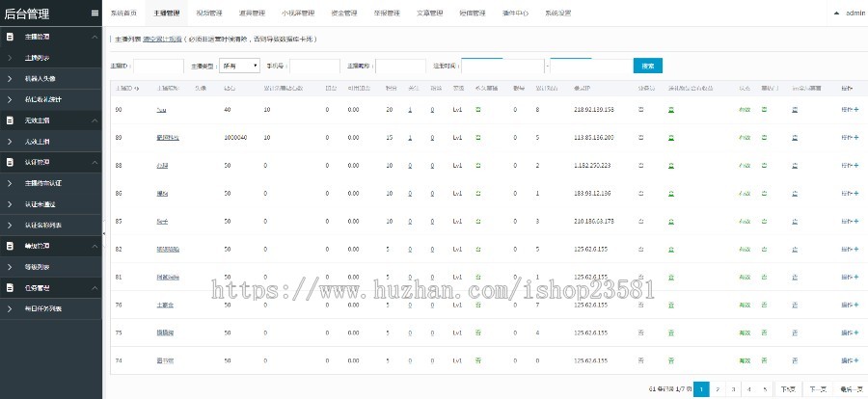
Task: Collapse the 认证管理 sidebar section chevron
Action: coord(95,162)
